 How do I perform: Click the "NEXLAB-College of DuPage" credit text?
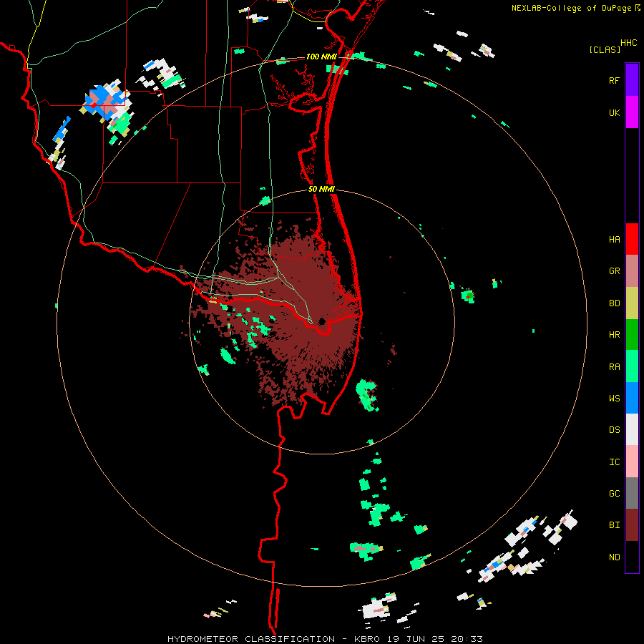pos(571,8)
